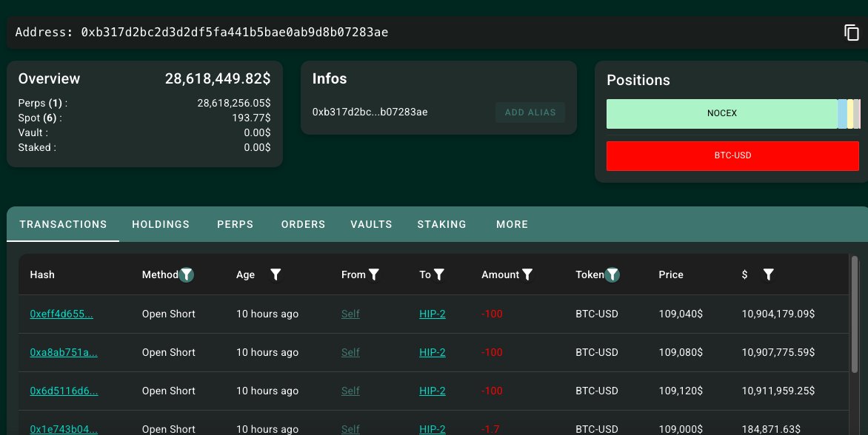Click the red BTC-USD position bar

coord(732,155)
